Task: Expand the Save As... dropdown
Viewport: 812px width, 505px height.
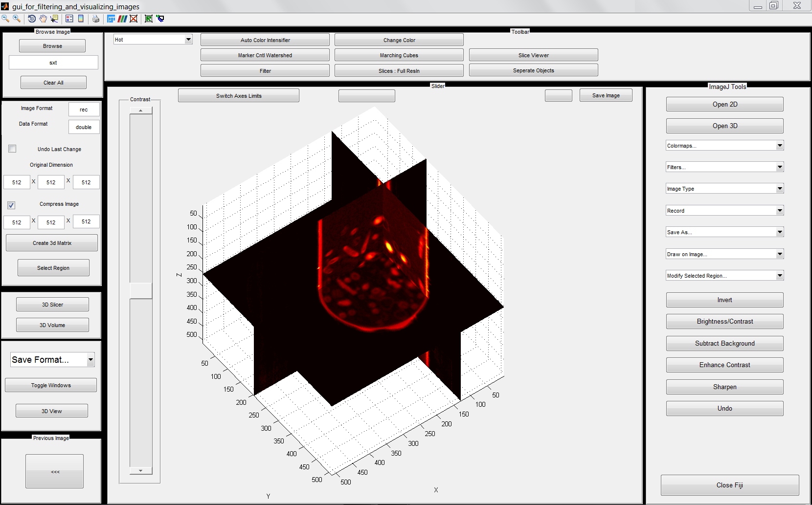Action: 724,232
